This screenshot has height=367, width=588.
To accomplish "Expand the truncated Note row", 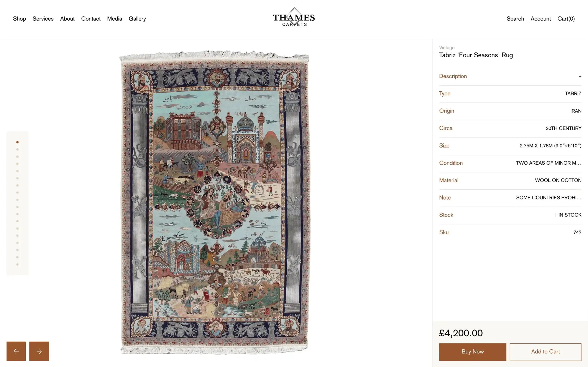I will (x=510, y=198).
